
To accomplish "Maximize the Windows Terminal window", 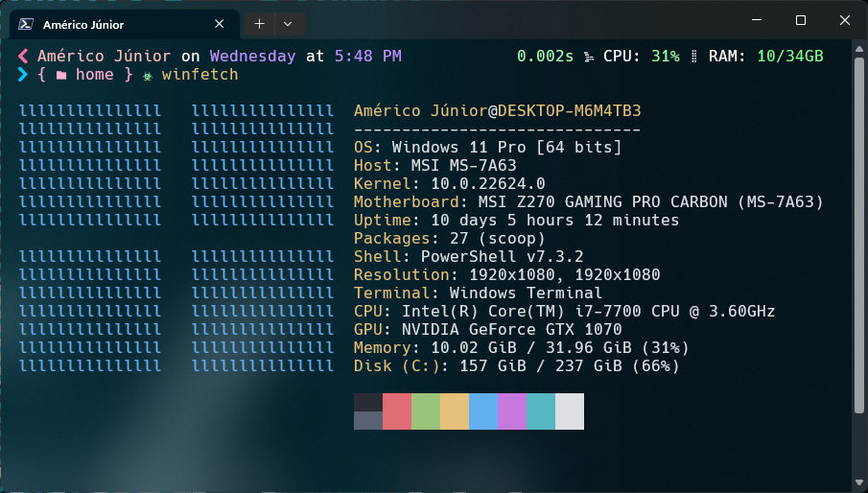I will (801, 20).
